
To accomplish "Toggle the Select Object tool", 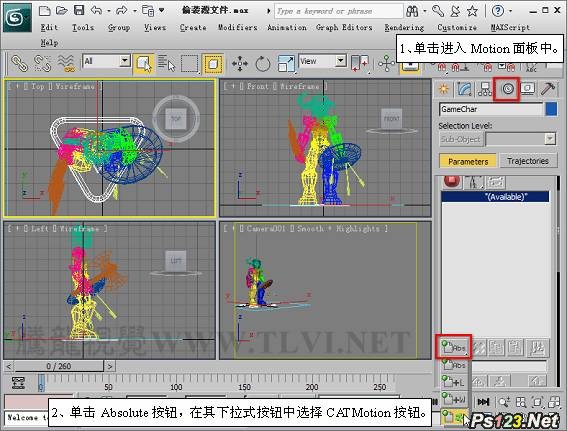I will [144, 64].
